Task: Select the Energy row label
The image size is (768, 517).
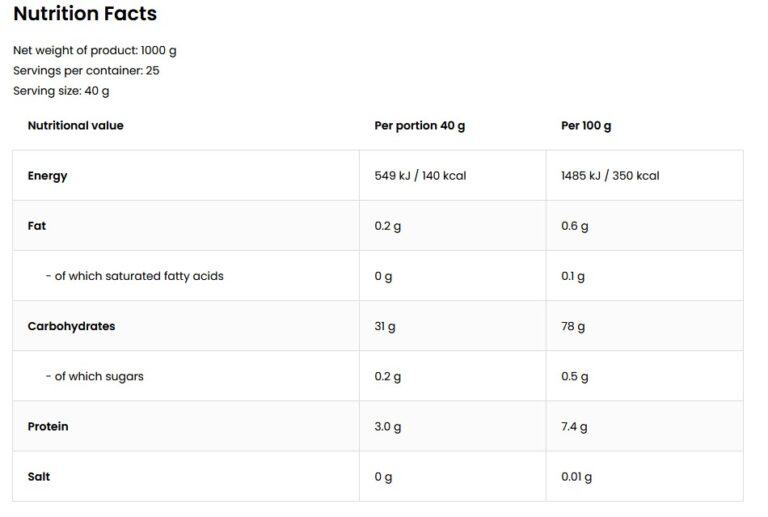Action: coord(48,176)
